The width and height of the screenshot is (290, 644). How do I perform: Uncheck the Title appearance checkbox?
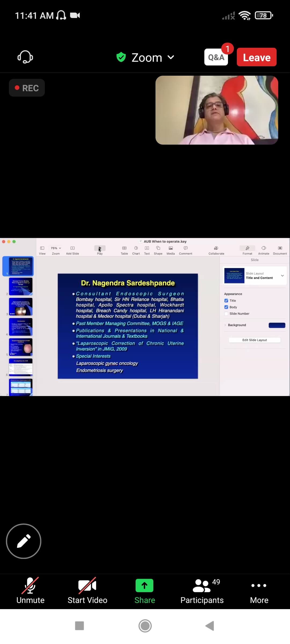point(226,301)
